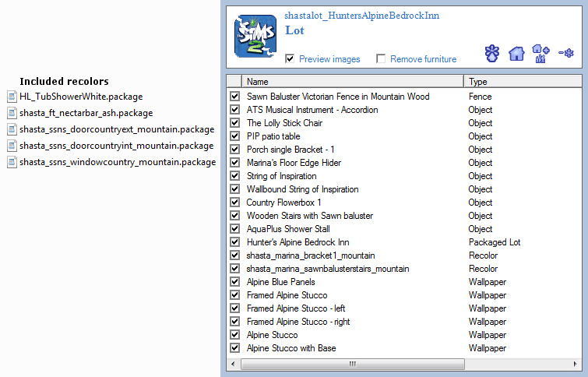
Task: Click the house with plus icon
Action: pyautogui.click(x=540, y=54)
